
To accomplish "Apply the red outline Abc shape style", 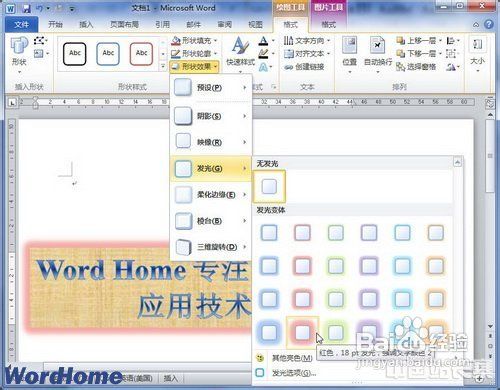I will pyautogui.click(x=141, y=54).
